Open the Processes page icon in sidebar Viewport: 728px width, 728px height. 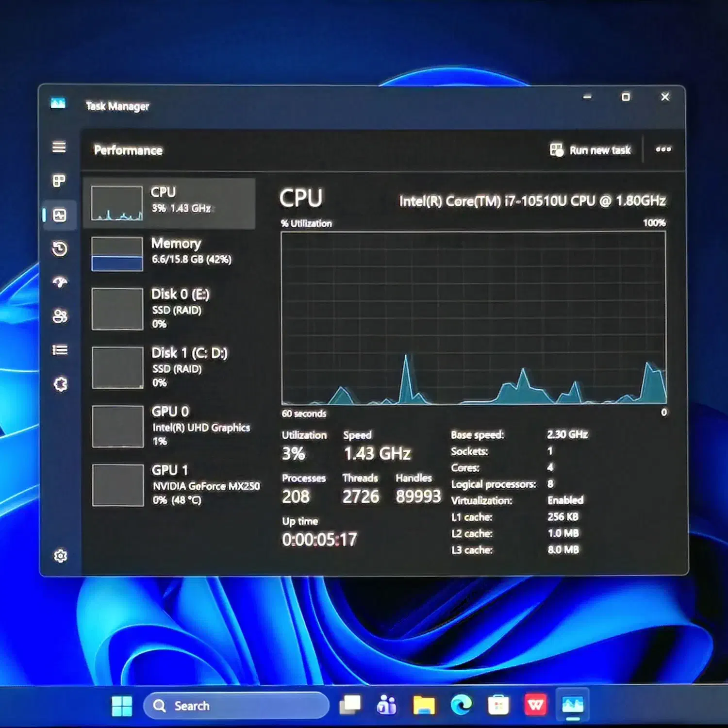[x=59, y=181]
